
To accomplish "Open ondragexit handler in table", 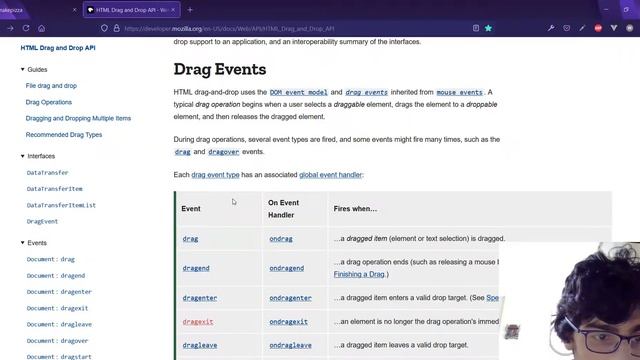I will click(x=288, y=322).
